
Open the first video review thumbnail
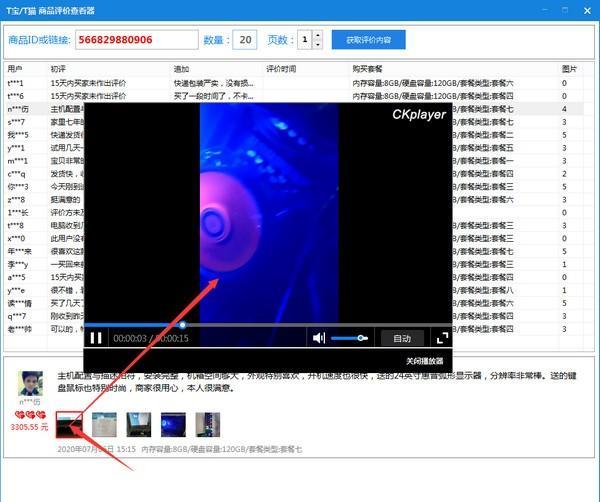[x=69, y=424]
